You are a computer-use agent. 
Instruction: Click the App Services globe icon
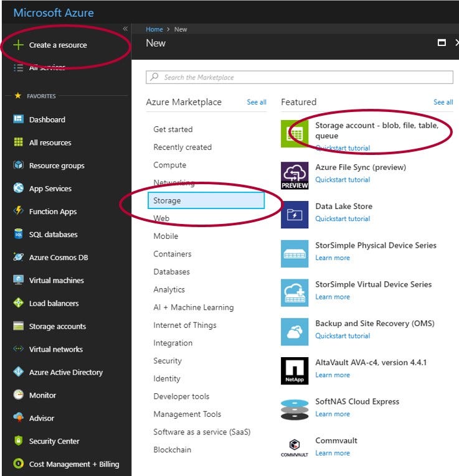click(x=18, y=188)
